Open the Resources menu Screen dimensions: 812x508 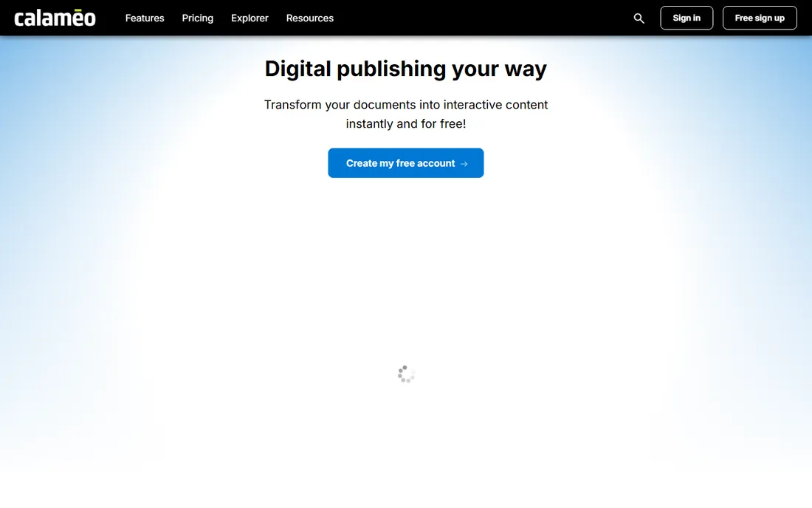point(310,18)
